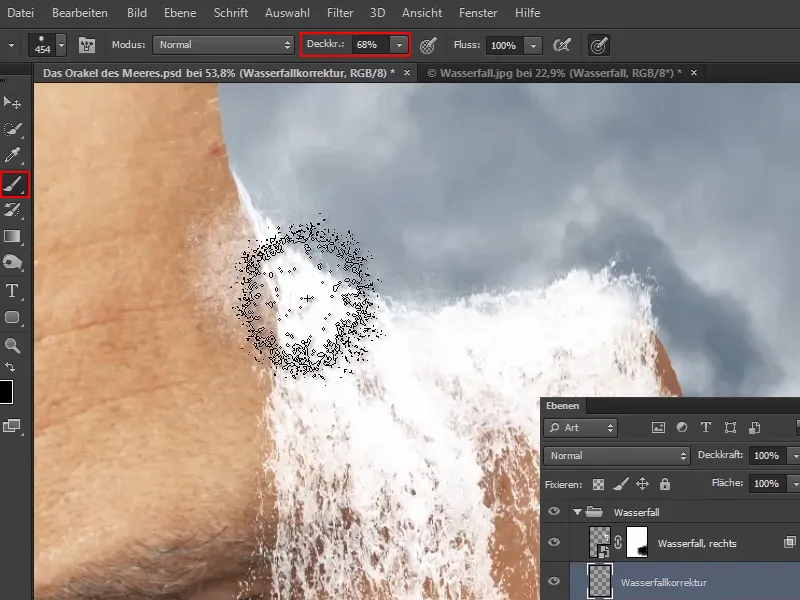Select the Wasserfall, rechts smart object thumbnail
The height and width of the screenshot is (600, 800).
pos(600,542)
